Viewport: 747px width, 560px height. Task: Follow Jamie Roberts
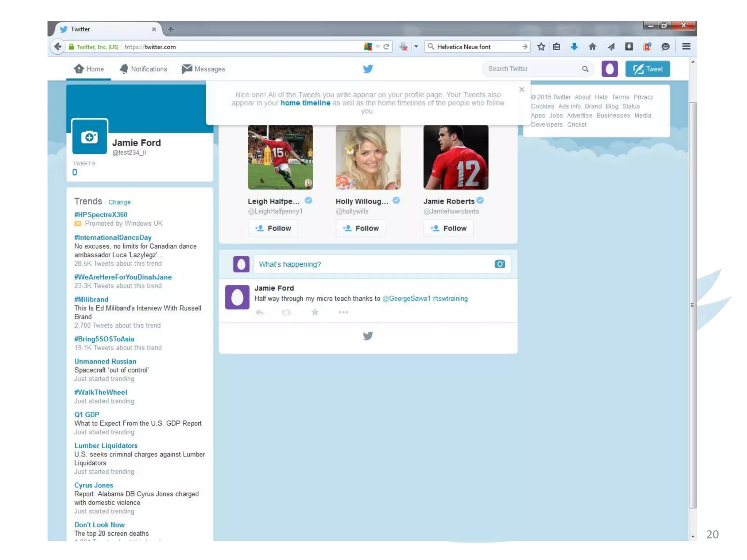point(448,228)
